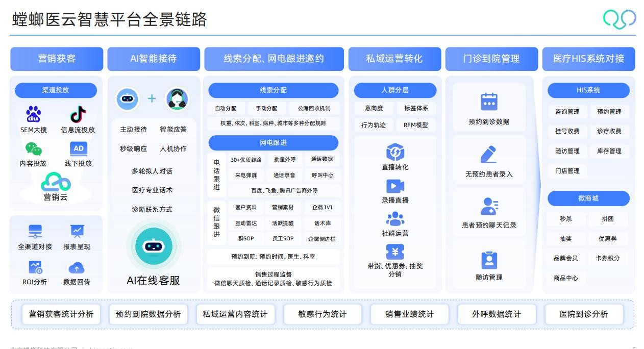Screen dimensions: 644x349
Task: Click the 直播转化 icon
Action: click(395, 152)
